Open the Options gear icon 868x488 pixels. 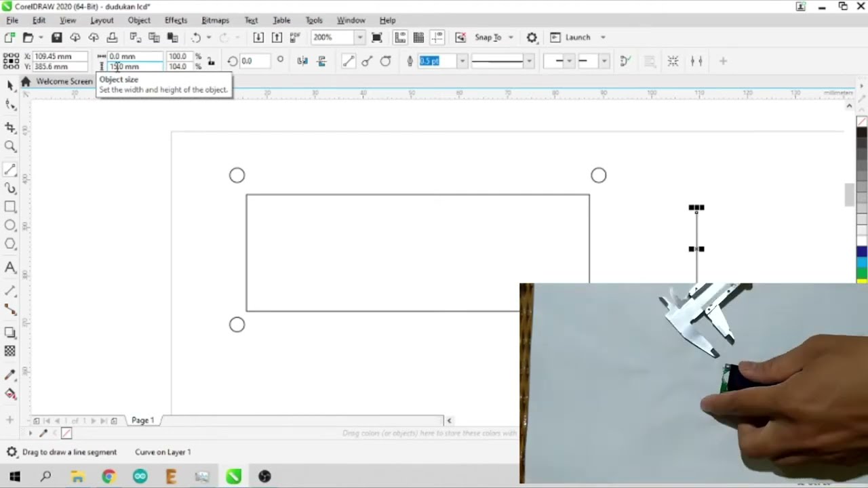click(x=532, y=37)
